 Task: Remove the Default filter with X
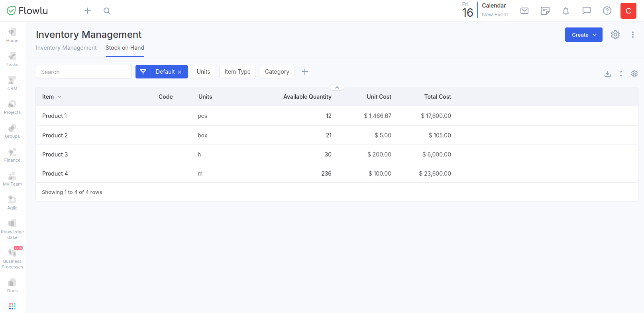point(180,72)
